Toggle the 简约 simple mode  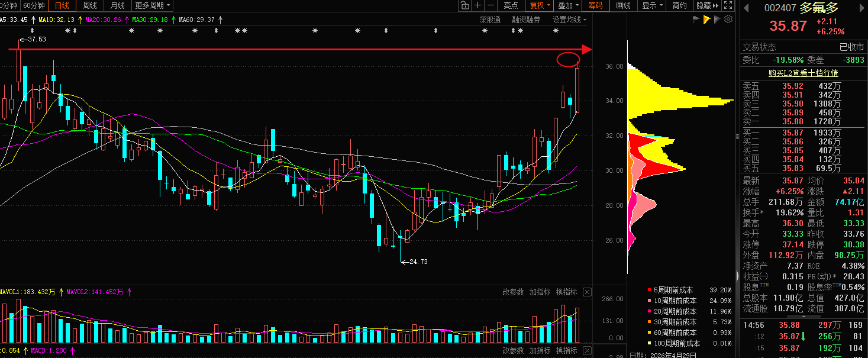pos(680,5)
